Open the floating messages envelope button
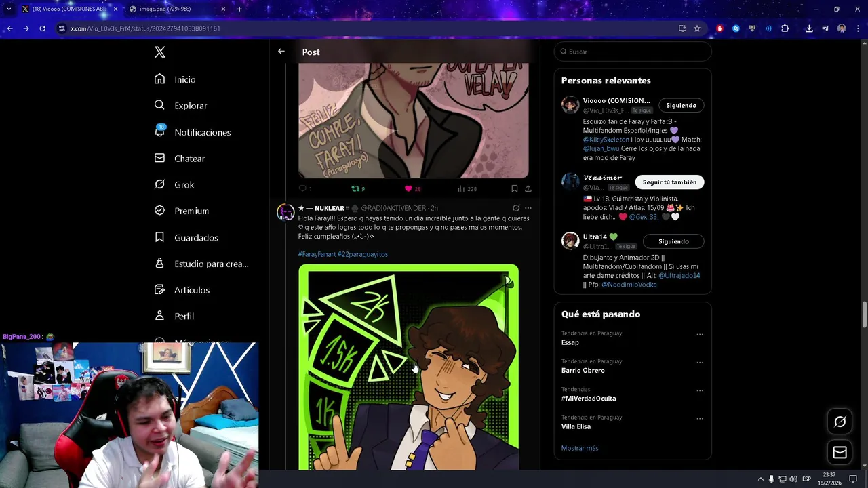Image resolution: width=868 pixels, height=488 pixels. 840,452
